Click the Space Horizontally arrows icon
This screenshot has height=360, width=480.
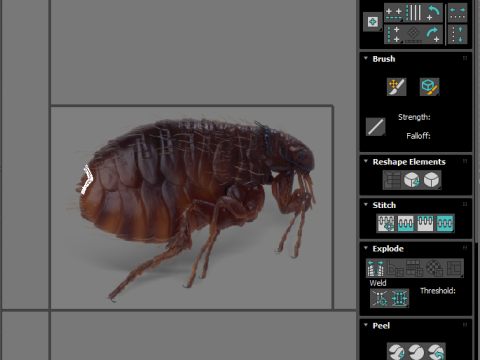(458, 13)
